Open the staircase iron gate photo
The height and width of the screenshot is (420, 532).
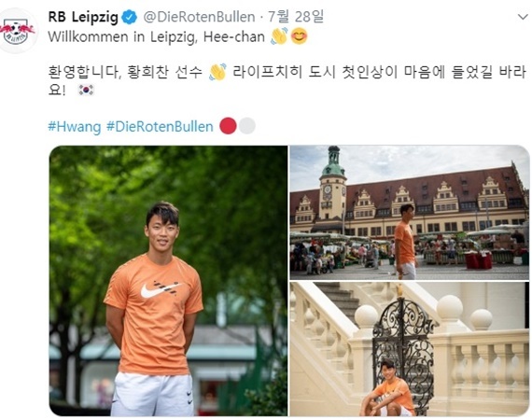click(409, 349)
